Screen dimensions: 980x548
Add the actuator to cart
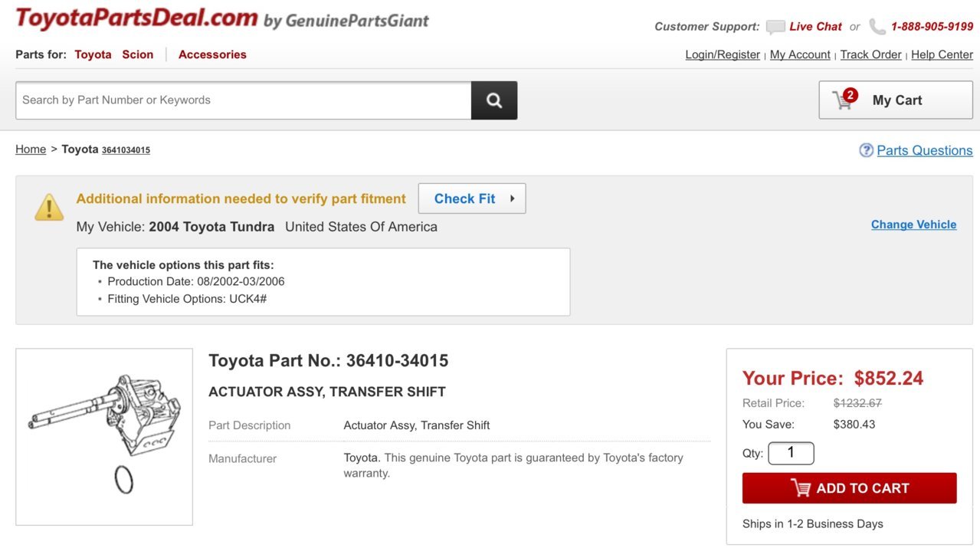coord(850,488)
